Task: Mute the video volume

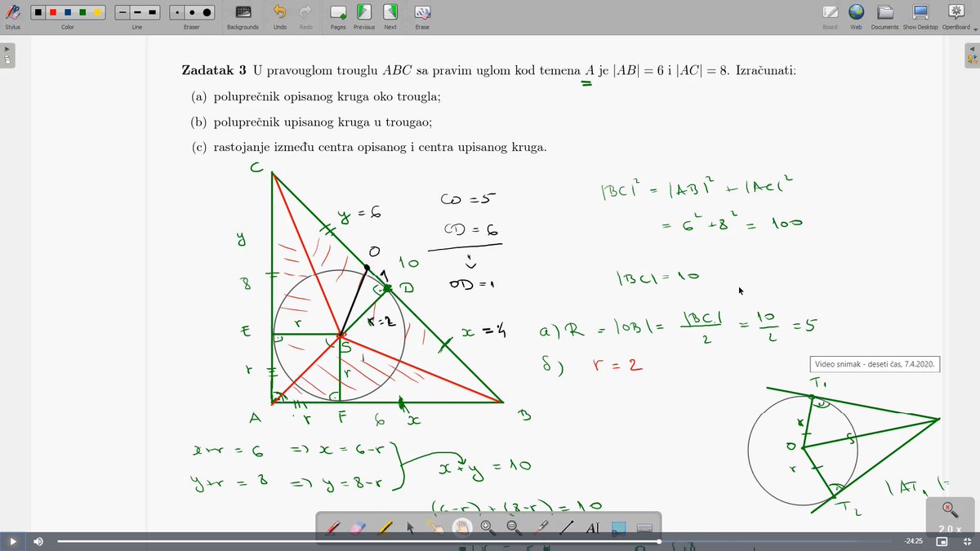Action: 38,541
